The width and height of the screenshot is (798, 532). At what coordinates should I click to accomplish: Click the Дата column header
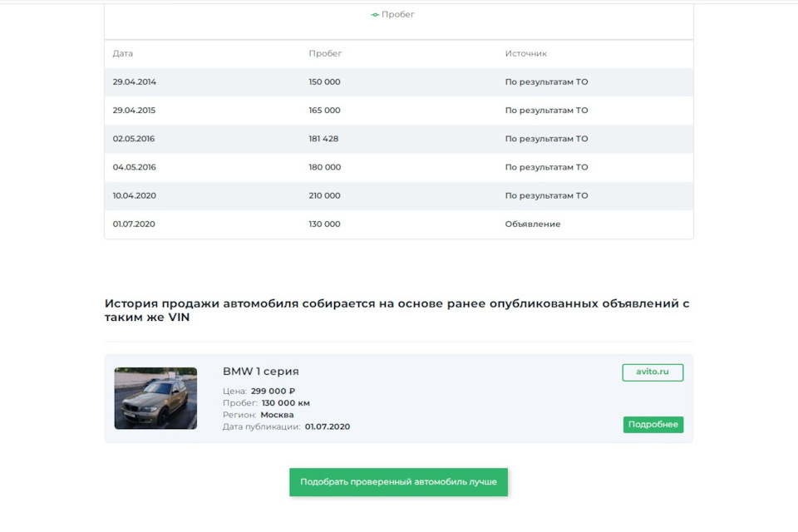(x=123, y=53)
